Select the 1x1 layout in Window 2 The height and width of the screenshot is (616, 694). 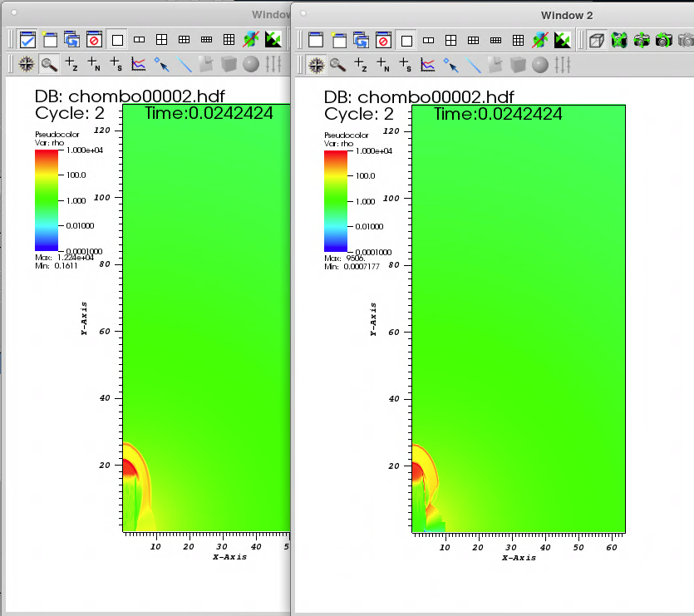[x=406, y=41]
